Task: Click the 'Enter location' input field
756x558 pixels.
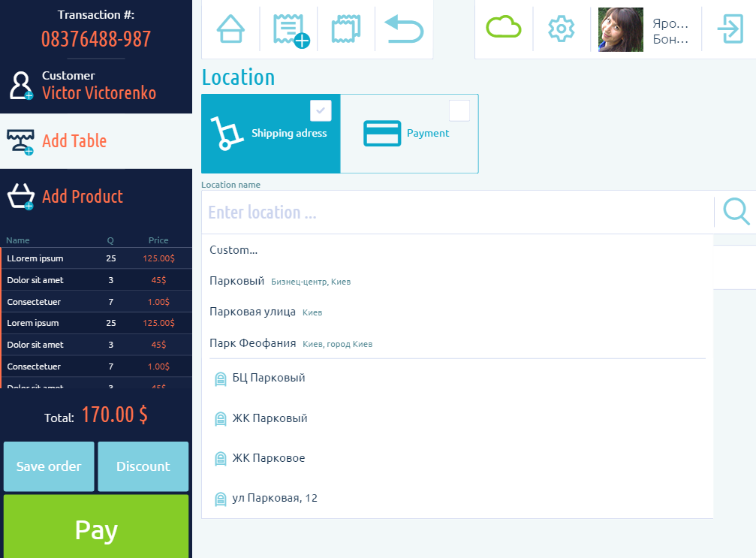Action: pyautogui.click(x=456, y=213)
